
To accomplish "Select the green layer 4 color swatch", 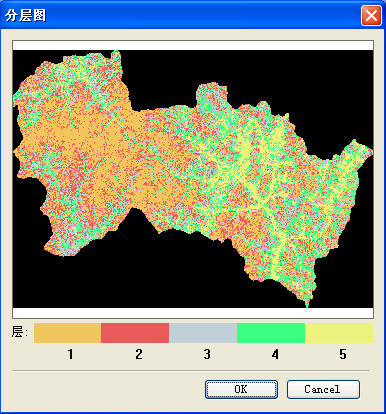I will pos(271,333).
